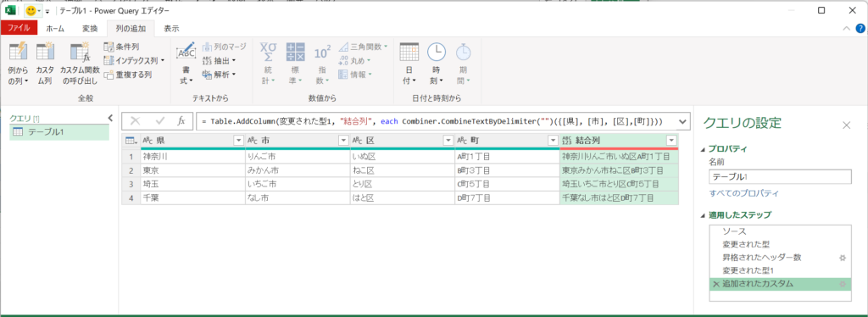868x317 pixels.
Task: Select the 昇格されたヘッダー数 applied step
Action: click(780, 258)
